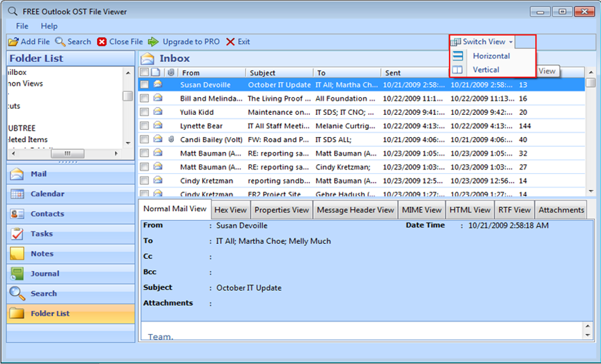This screenshot has width=601, height=364.
Task: Check the Candi Bailey (Volt) email checkbox
Action: 144,140
